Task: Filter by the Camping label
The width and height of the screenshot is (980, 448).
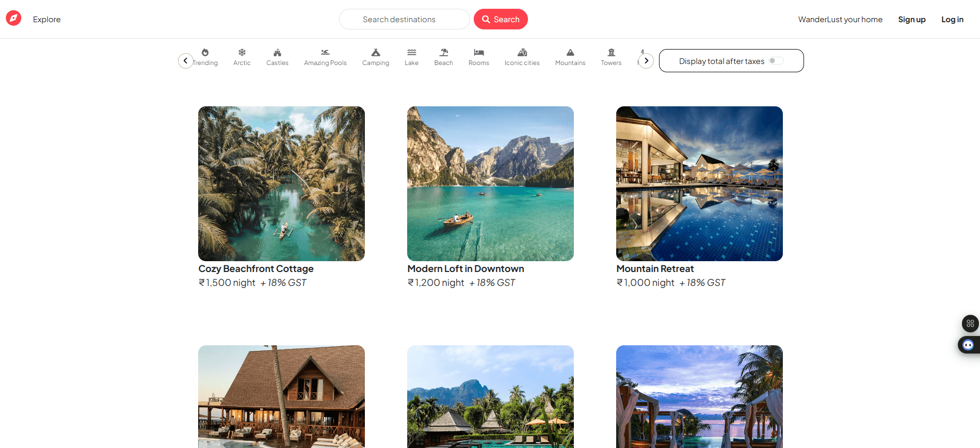Action: click(x=376, y=63)
